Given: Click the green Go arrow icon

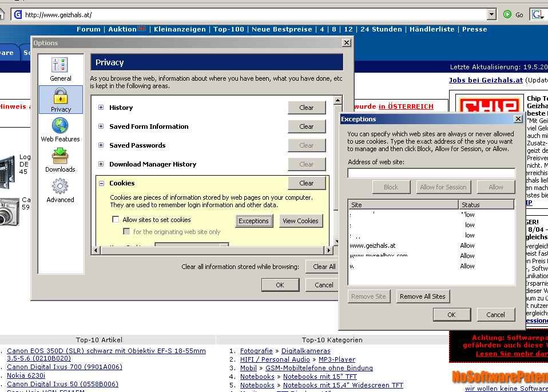Looking at the screenshot, I should pos(507,14).
